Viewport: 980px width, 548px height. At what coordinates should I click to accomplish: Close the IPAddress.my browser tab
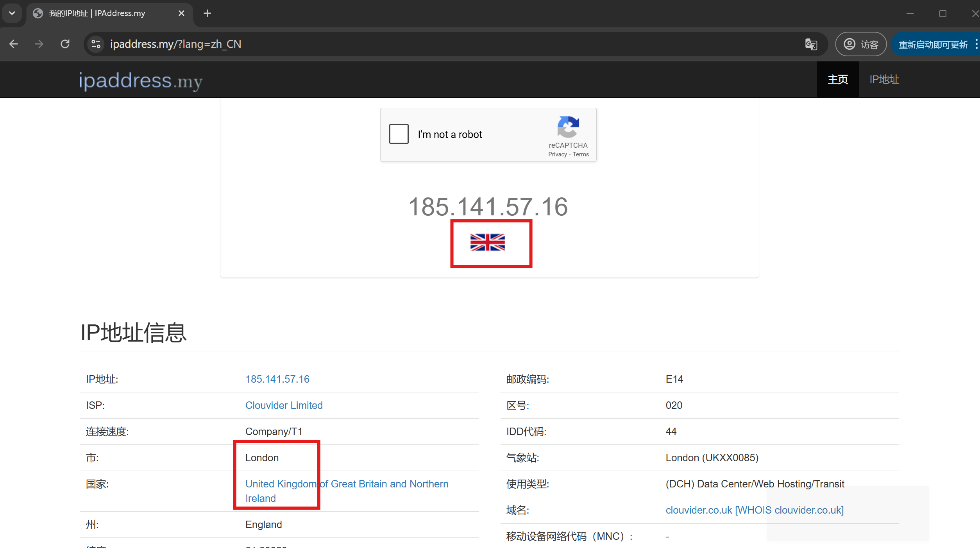click(181, 13)
